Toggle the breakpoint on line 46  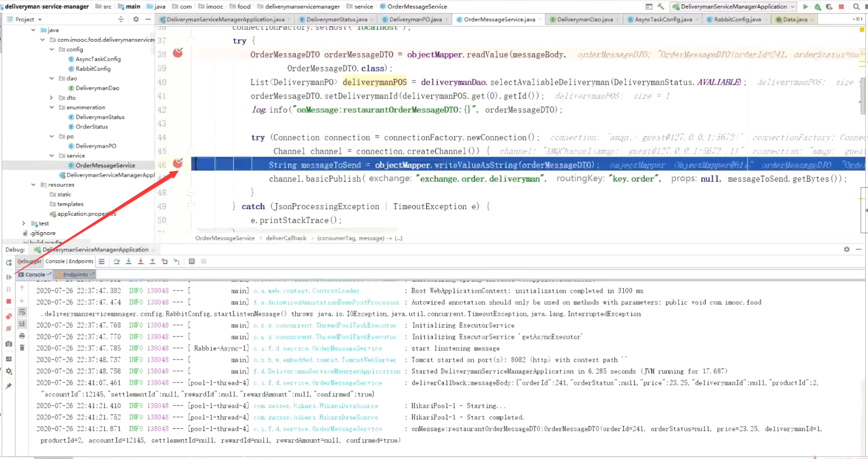coord(178,163)
